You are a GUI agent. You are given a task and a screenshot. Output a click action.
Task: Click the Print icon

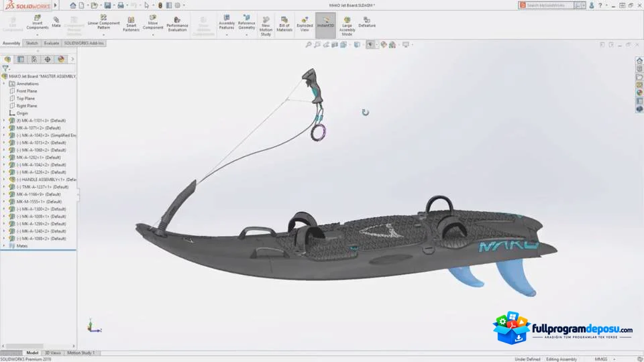[x=121, y=5]
